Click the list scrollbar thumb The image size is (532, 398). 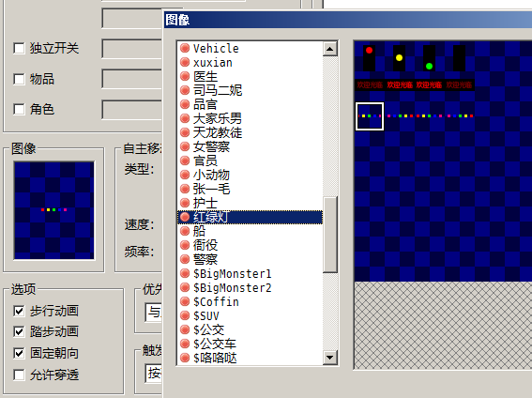pyautogui.click(x=330, y=235)
